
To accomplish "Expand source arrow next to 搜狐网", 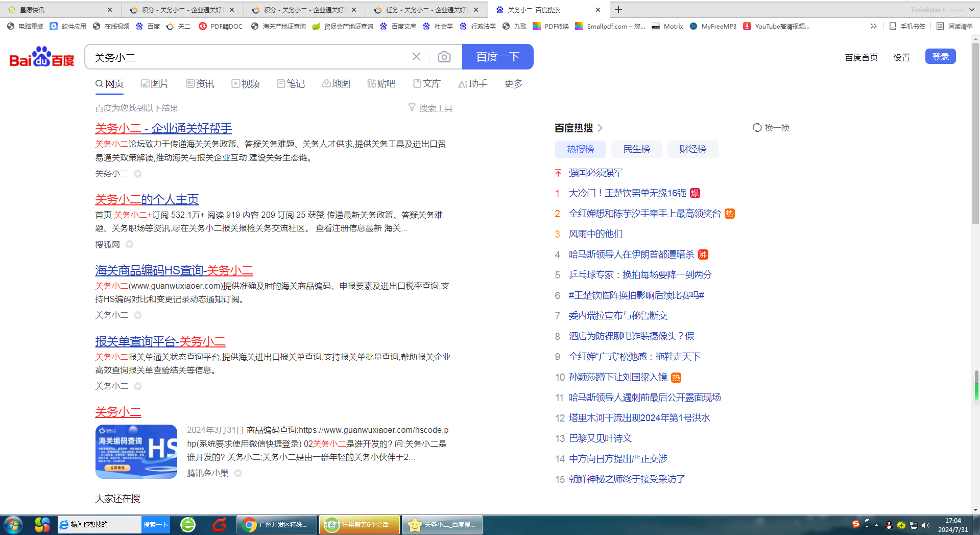I will [130, 245].
